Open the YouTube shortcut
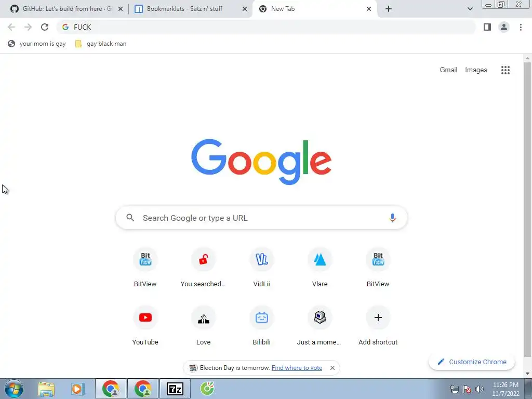The image size is (532, 399). [x=145, y=326]
